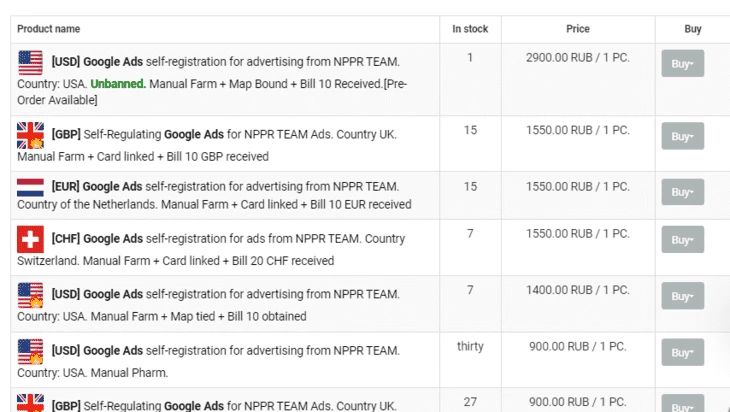Click the In stock column header

pos(470,29)
